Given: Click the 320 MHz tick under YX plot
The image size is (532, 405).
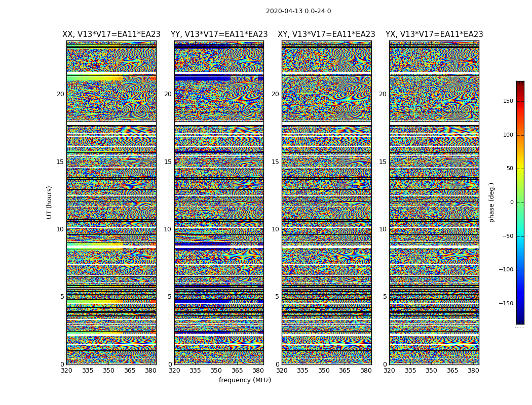Looking at the screenshot, I should coord(390,371).
